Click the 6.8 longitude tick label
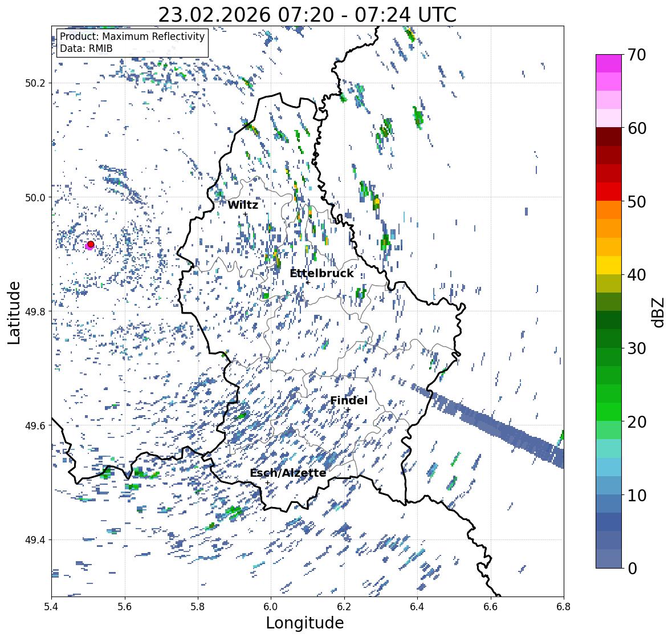 click(x=564, y=607)
